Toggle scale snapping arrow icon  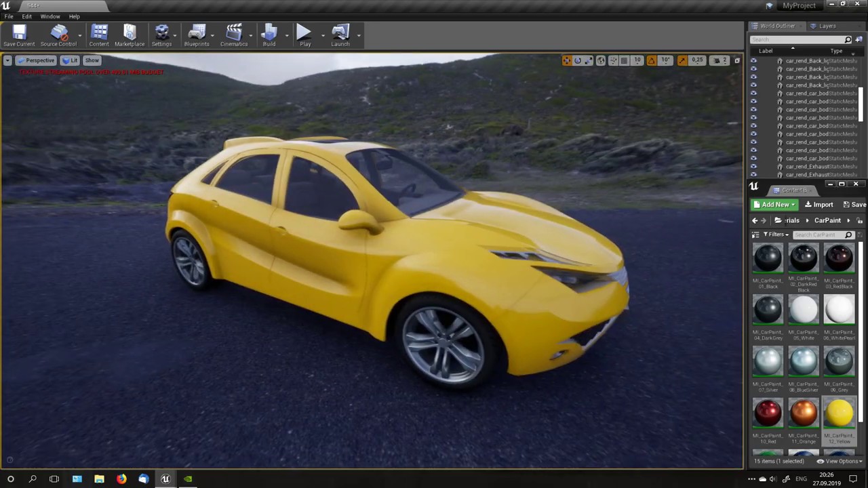(x=682, y=60)
